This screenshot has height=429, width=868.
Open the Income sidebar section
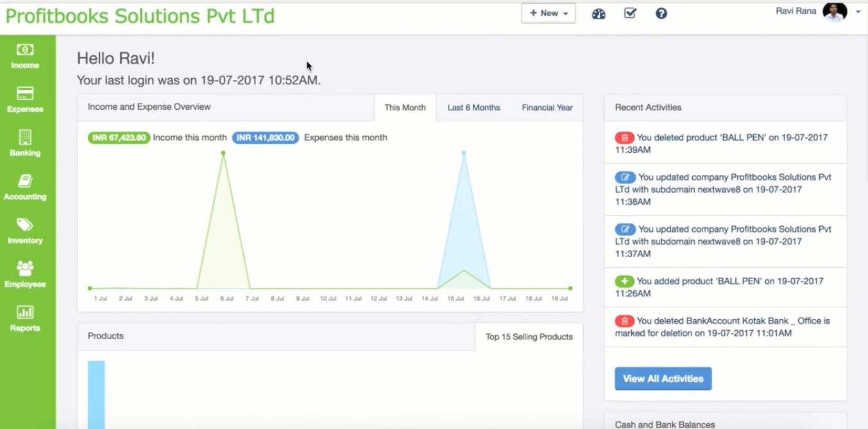pos(25,57)
